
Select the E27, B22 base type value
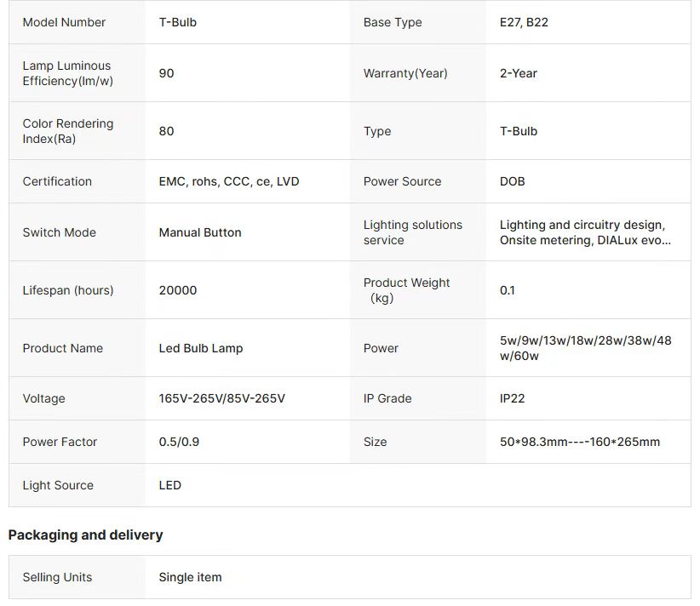pos(524,22)
